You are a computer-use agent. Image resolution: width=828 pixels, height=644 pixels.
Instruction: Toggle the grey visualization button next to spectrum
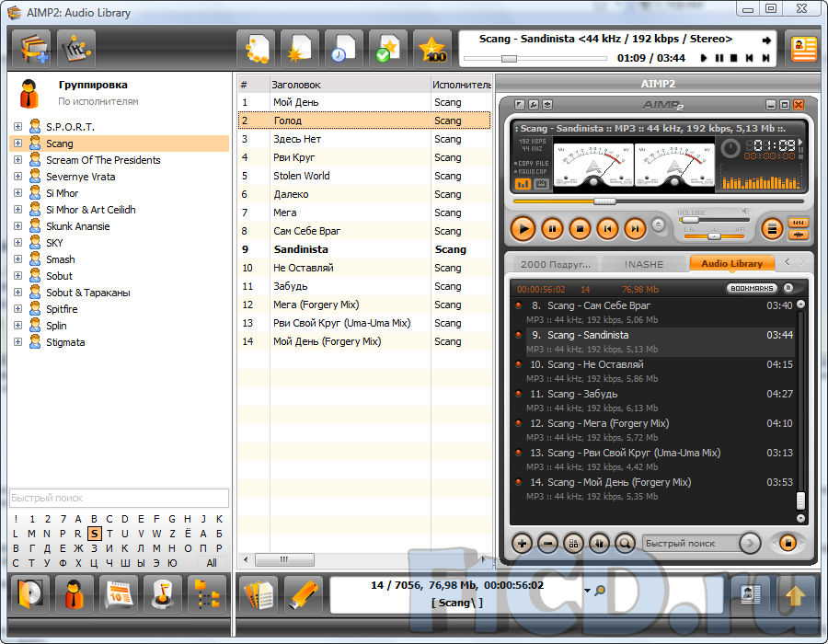[x=541, y=184]
